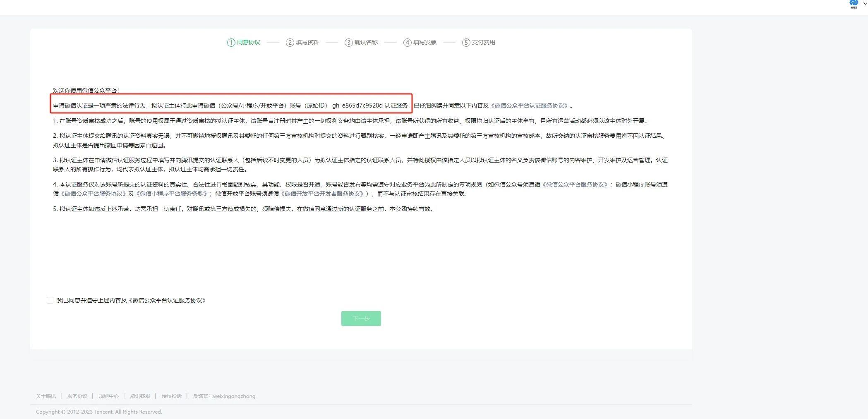Visit 规则中心 in the footer
The height and width of the screenshot is (419, 868).
pyautogui.click(x=109, y=396)
